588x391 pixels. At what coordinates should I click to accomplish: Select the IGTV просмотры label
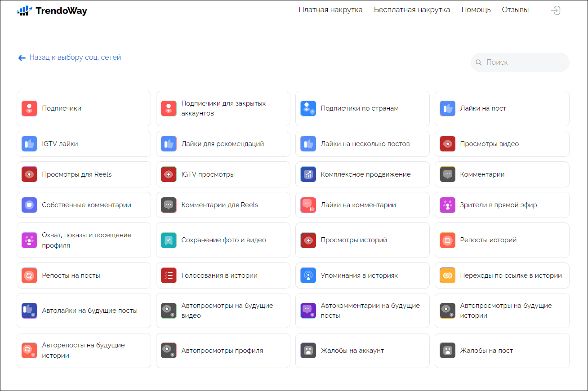pyautogui.click(x=208, y=174)
